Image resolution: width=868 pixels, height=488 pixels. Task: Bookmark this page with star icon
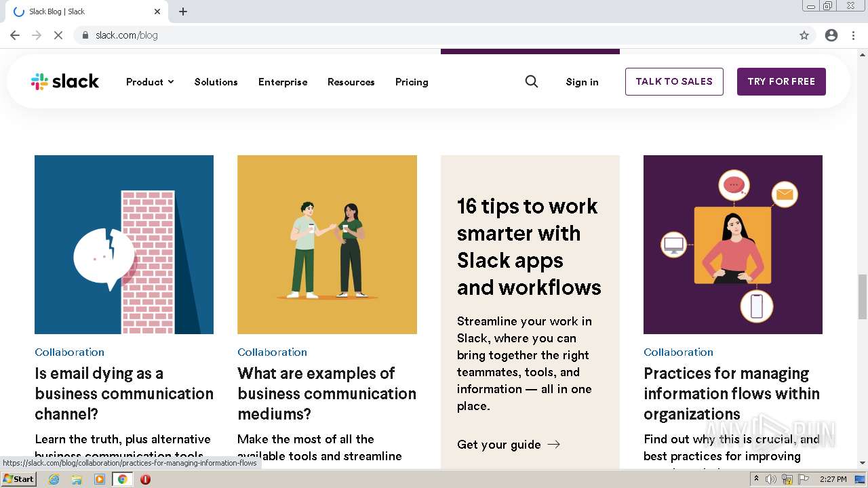tap(804, 35)
